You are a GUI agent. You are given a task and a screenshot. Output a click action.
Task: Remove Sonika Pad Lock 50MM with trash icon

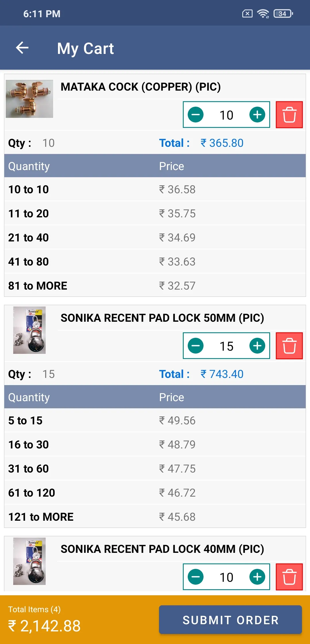[289, 346]
